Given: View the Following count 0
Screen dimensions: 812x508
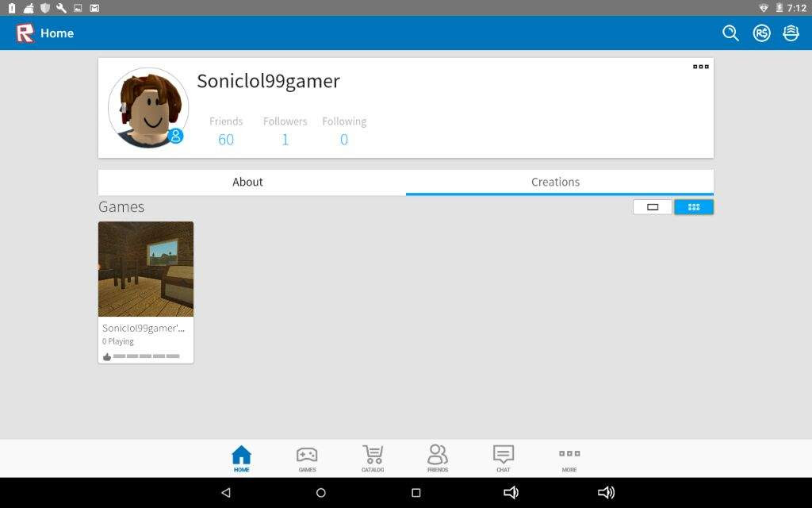Looking at the screenshot, I should point(344,140).
